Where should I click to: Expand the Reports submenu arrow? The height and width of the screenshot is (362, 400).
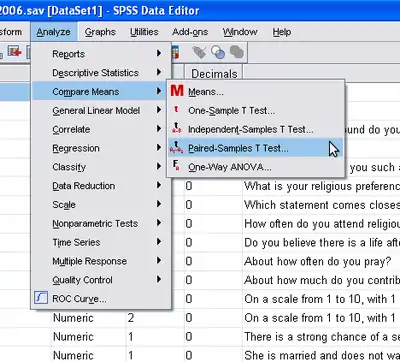pyautogui.click(x=159, y=53)
